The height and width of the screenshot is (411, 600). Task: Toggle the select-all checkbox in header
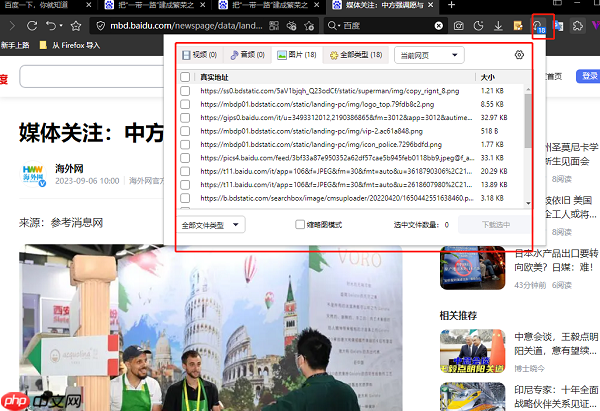tap(185, 77)
